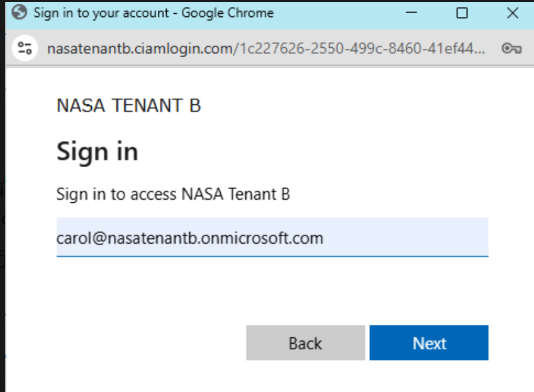Maximize the Chrome sign-in popup window
Image resolution: width=534 pixels, height=392 pixels.
tap(462, 13)
